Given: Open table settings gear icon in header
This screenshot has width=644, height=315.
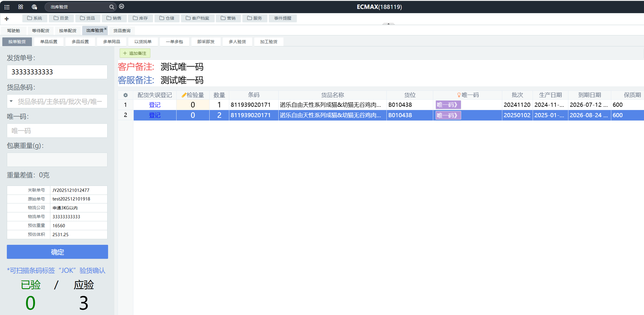Looking at the screenshot, I should point(126,95).
